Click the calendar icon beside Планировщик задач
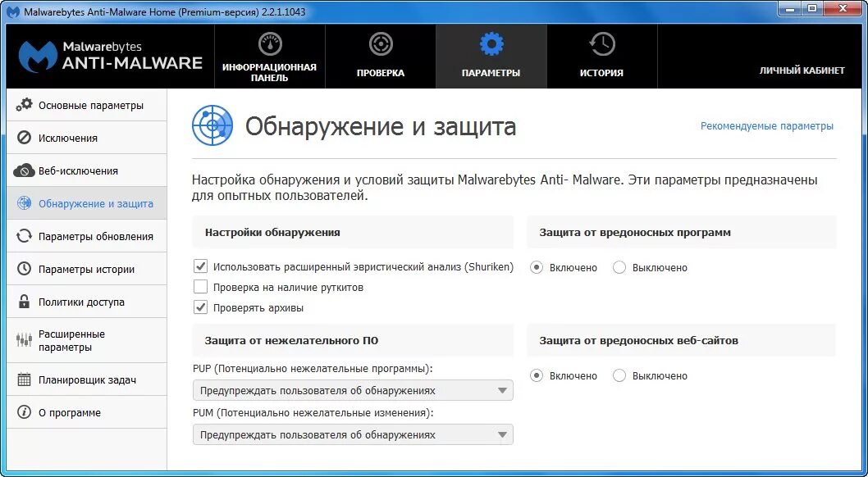 click(x=24, y=379)
